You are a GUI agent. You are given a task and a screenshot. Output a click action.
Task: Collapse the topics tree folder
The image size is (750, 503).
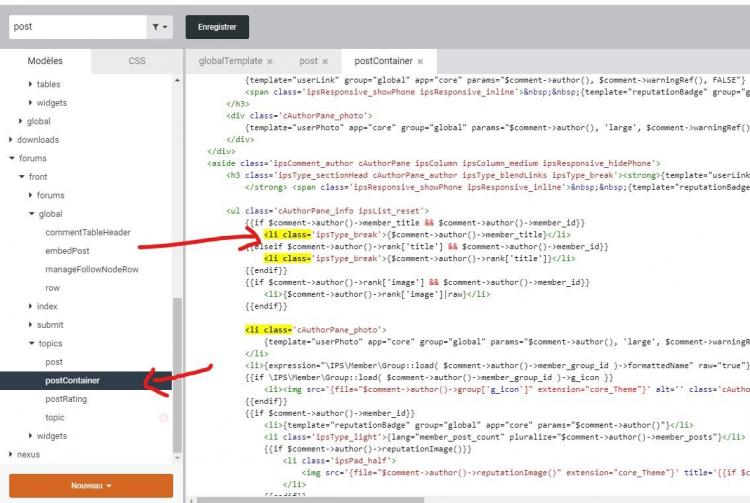click(x=32, y=343)
